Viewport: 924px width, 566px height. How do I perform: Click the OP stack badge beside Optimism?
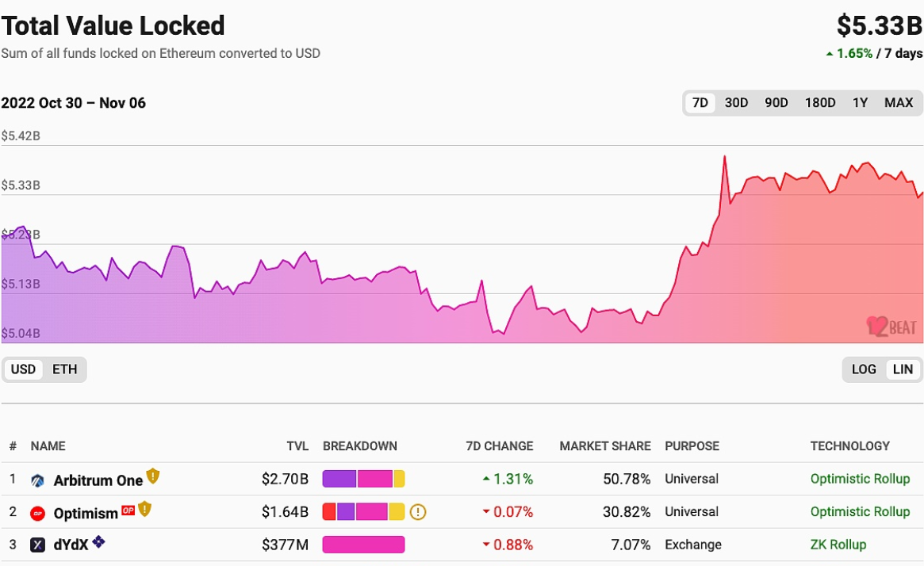(x=128, y=511)
